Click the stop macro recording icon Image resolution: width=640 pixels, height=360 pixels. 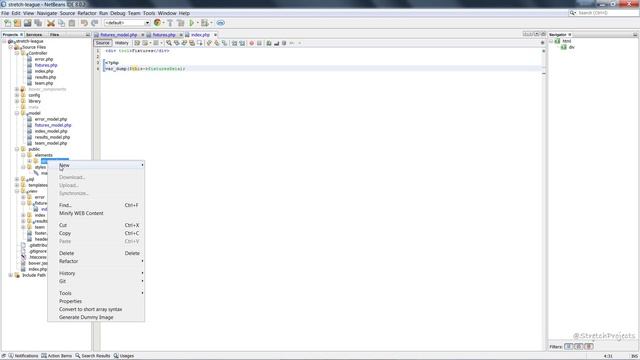[259, 43]
